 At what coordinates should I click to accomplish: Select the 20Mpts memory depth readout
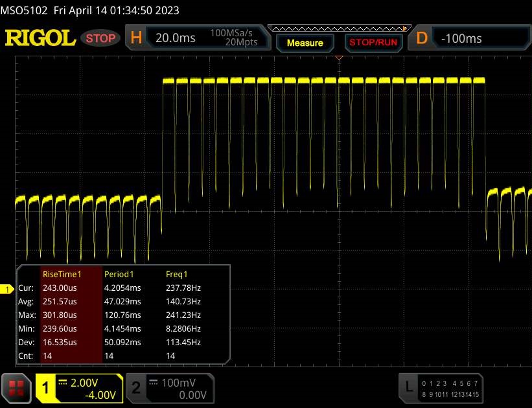click(x=242, y=42)
